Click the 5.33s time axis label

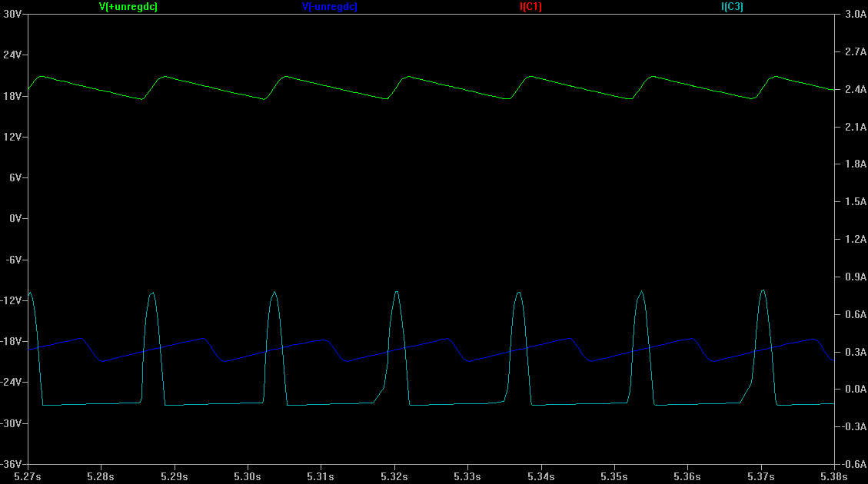click(467, 476)
